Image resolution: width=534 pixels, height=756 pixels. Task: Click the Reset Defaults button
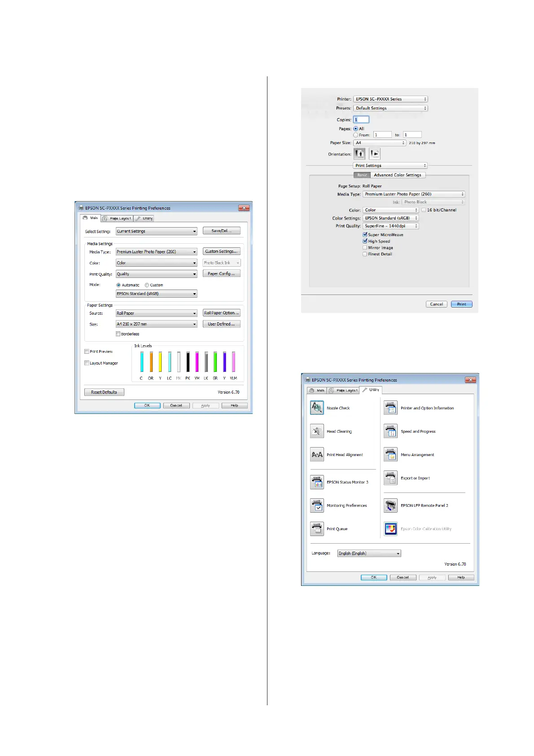(x=104, y=392)
